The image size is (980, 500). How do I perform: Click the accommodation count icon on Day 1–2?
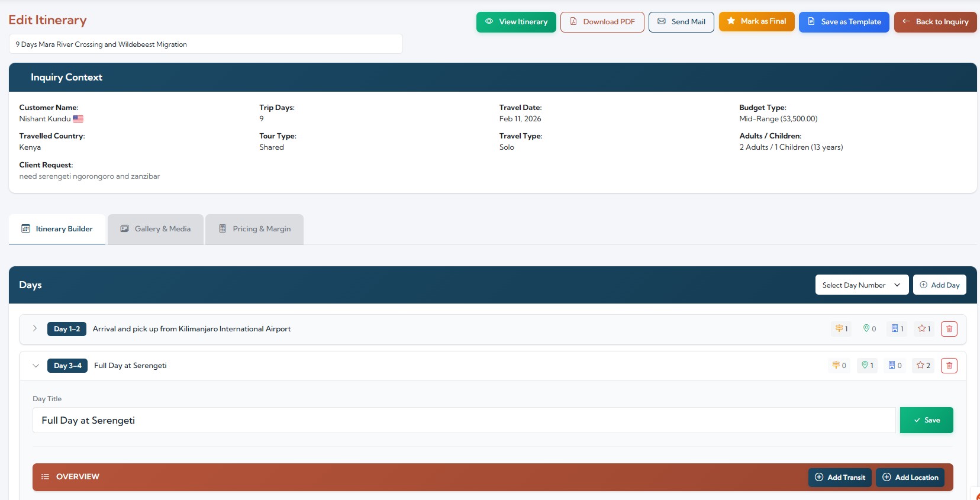coord(897,329)
